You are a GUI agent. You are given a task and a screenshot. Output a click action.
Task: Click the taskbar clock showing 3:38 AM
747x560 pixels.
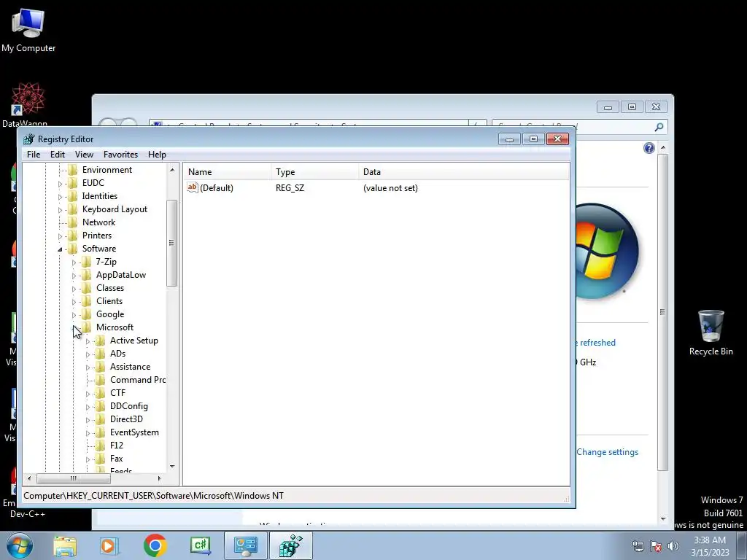[710, 545]
